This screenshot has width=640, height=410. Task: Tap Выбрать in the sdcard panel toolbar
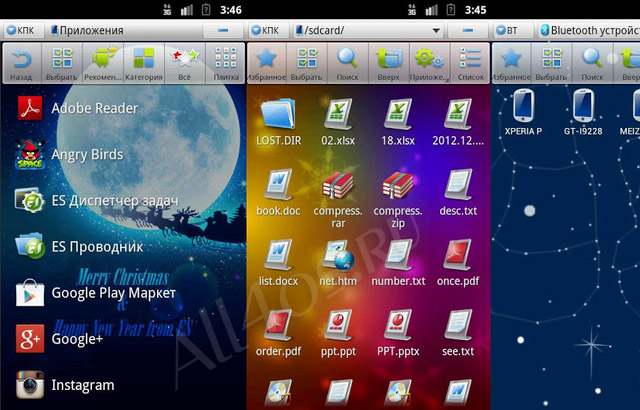pyautogui.click(x=307, y=64)
